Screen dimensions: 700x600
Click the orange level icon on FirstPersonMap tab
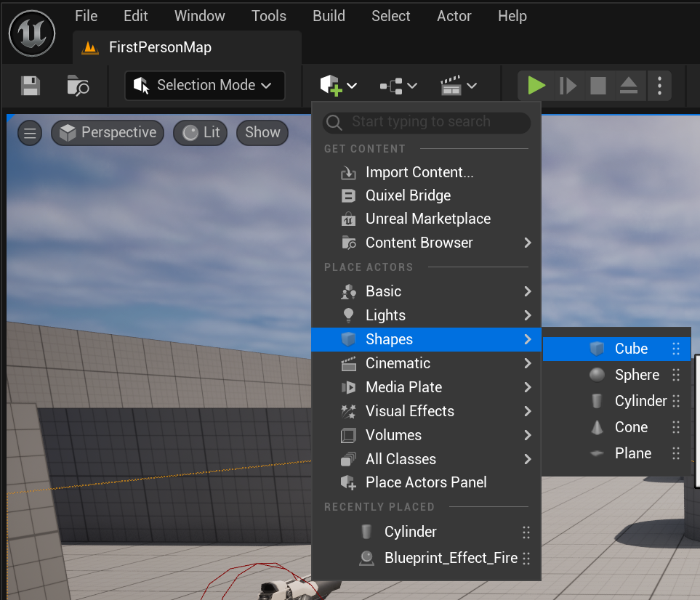(90, 47)
